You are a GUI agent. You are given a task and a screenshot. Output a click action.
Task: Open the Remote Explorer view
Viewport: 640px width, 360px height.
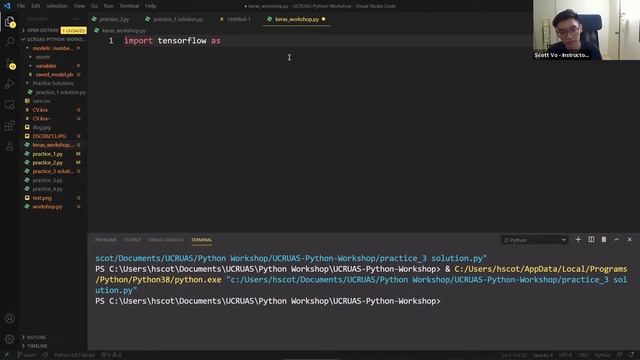[x=9, y=105]
